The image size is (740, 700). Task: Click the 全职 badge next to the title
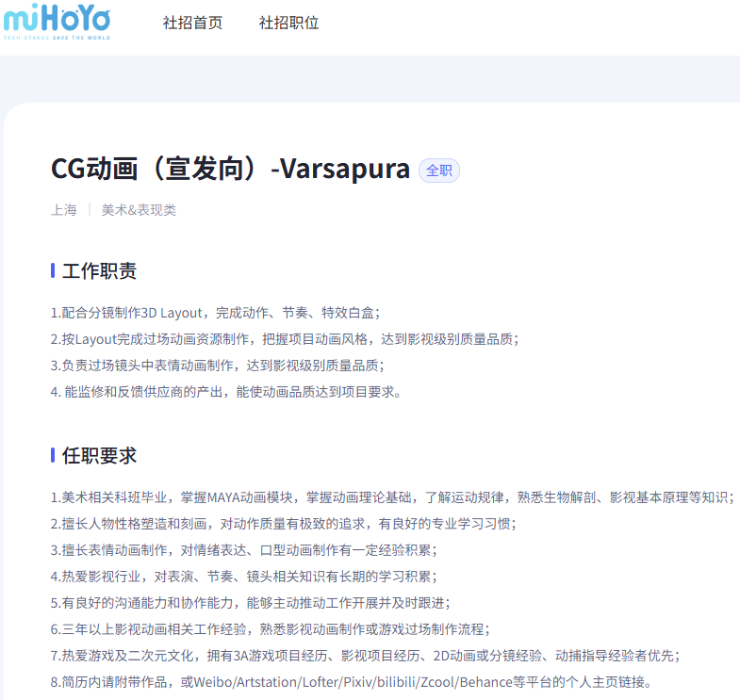[x=439, y=171]
